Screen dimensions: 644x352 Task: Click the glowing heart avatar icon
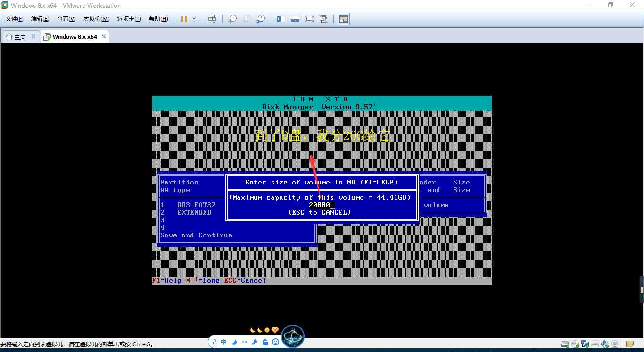coord(293,336)
